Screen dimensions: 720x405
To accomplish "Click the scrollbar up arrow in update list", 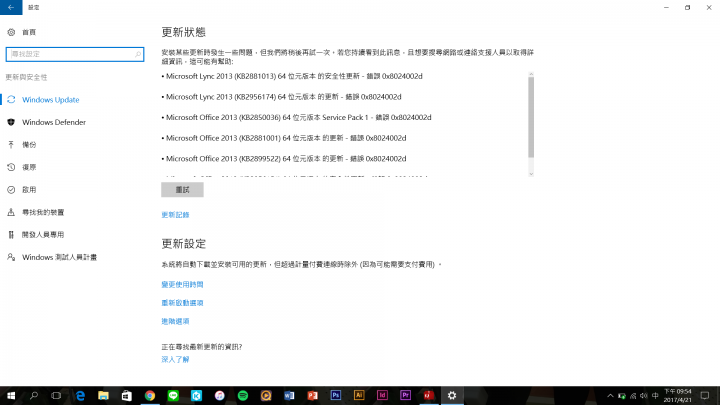I will [x=531, y=74].
